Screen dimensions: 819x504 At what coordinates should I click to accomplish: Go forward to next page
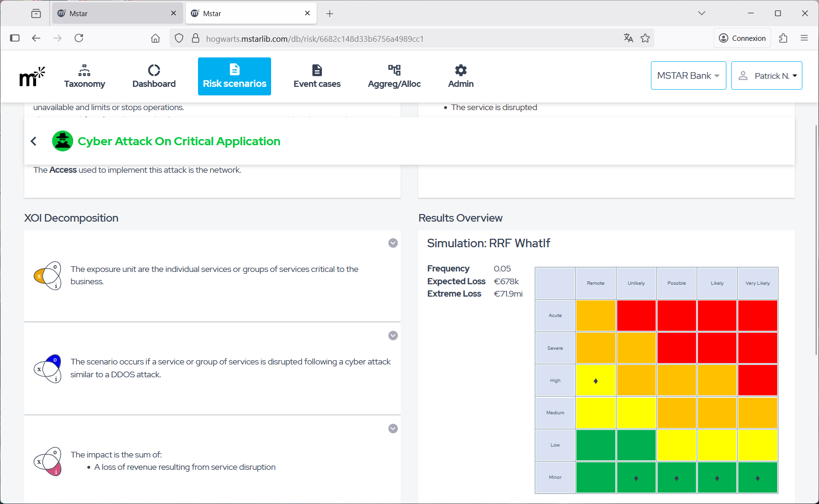(57, 38)
